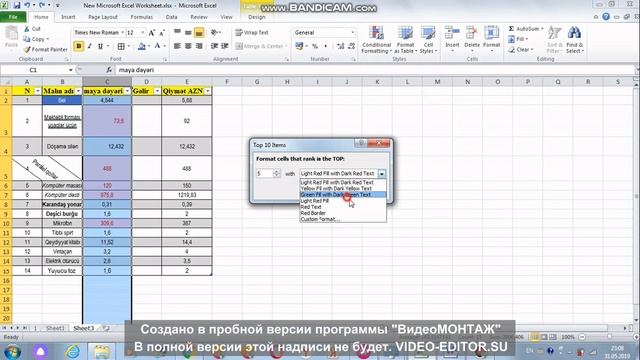Expand the Name Box dropdown

coord(71,70)
